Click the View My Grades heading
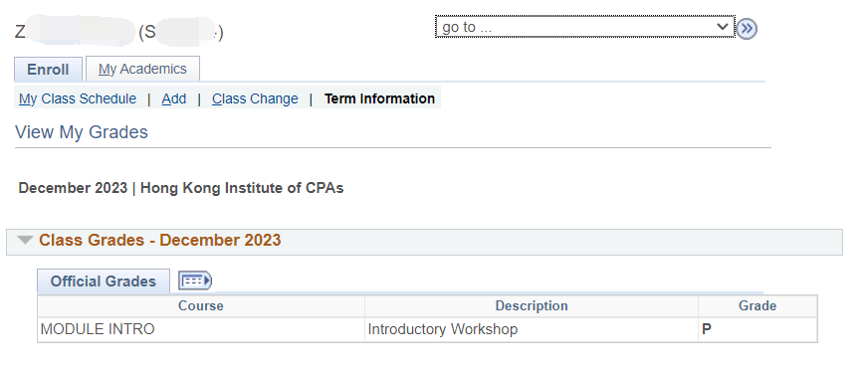Screen dimensions: 868x373 coord(82,132)
